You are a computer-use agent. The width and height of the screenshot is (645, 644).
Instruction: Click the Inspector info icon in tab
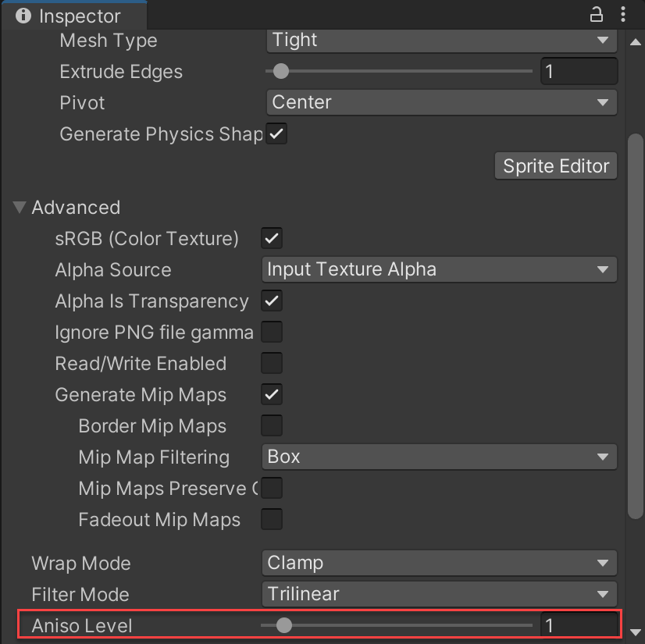[24, 16]
